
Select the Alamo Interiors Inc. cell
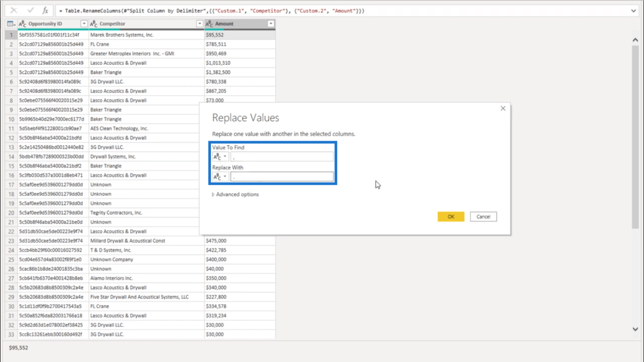click(x=146, y=278)
